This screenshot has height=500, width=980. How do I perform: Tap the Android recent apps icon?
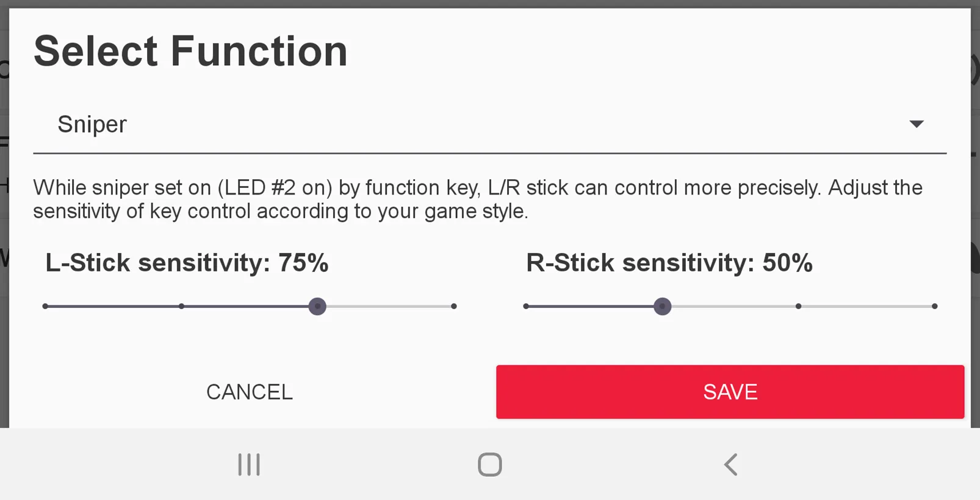(x=249, y=465)
